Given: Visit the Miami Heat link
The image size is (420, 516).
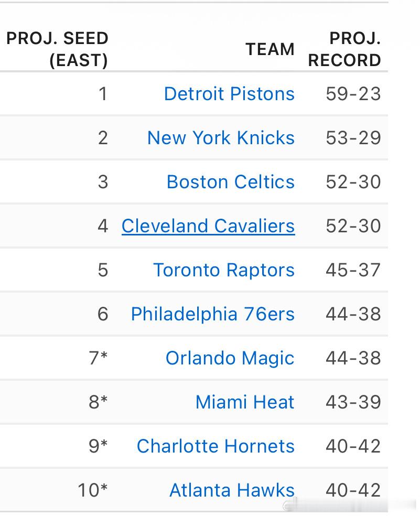Looking at the screenshot, I should point(244,402).
